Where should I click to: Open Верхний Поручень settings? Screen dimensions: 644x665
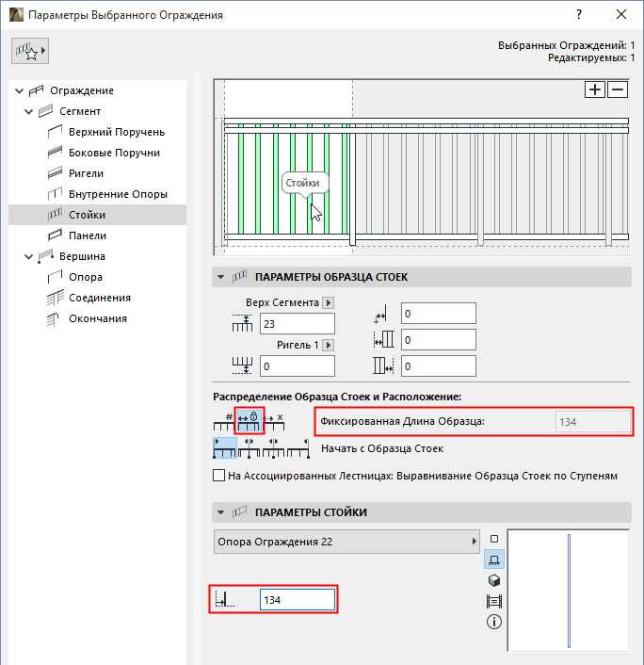tap(117, 132)
